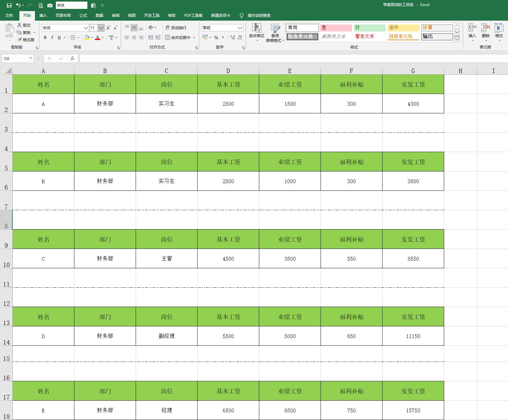The width and height of the screenshot is (508, 420).
Task: Center cell text horizontally
Action: 134,37
